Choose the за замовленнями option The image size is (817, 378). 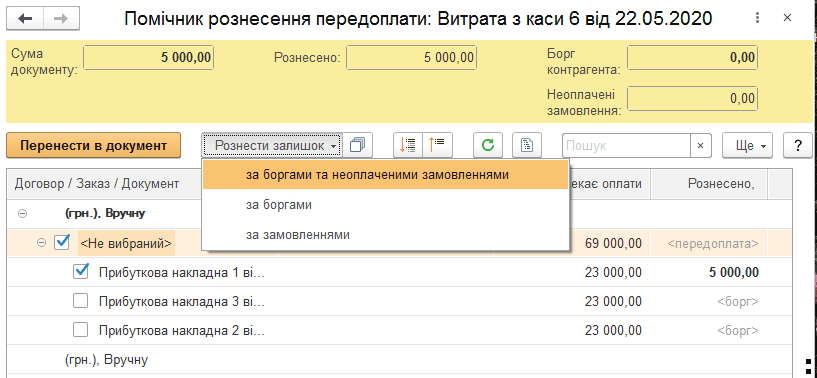coord(385,235)
